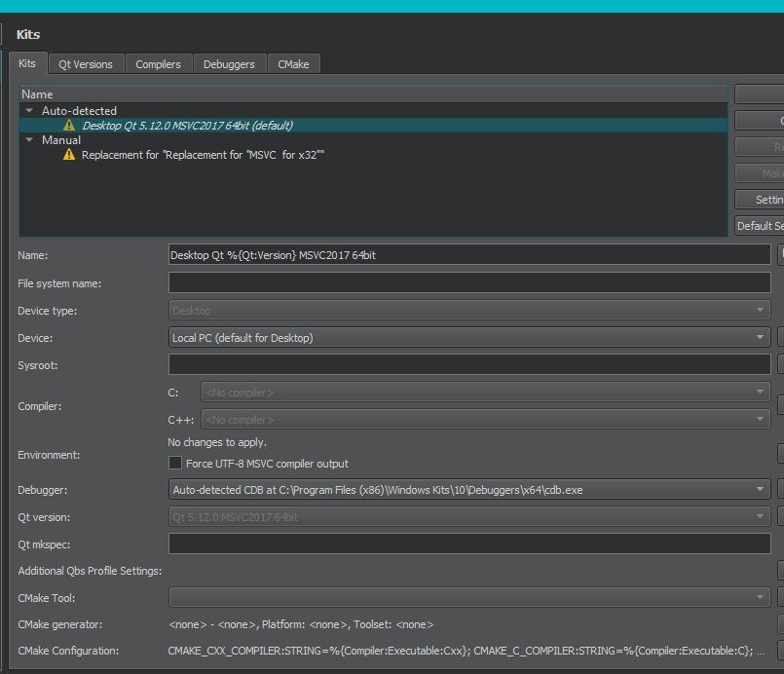
Task: Click the 'CMake Tool:' field label
Action: click(47, 598)
